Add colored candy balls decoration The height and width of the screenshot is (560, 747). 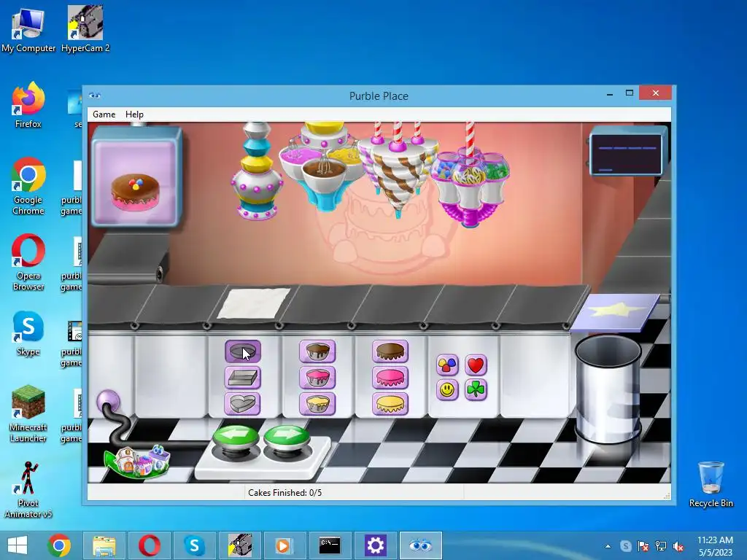[447, 365]
